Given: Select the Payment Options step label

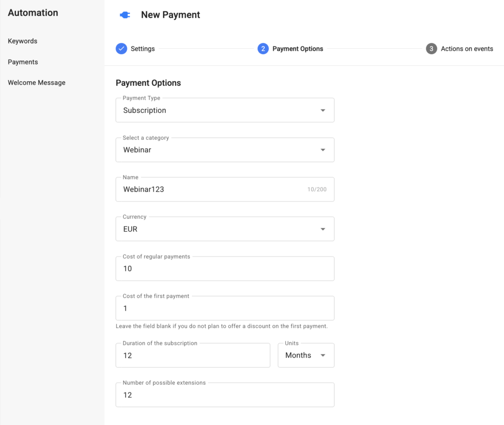Looking at the screenshot, I should (298, 49).
